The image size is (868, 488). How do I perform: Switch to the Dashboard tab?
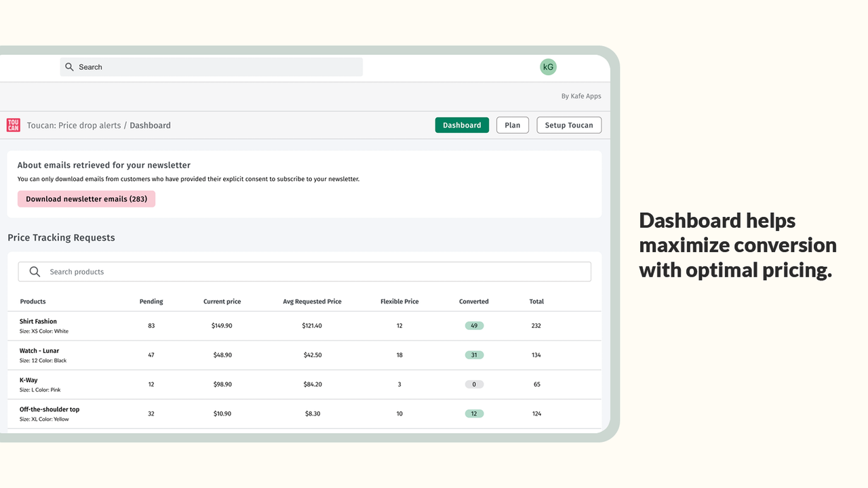click(x=462, y=125)
